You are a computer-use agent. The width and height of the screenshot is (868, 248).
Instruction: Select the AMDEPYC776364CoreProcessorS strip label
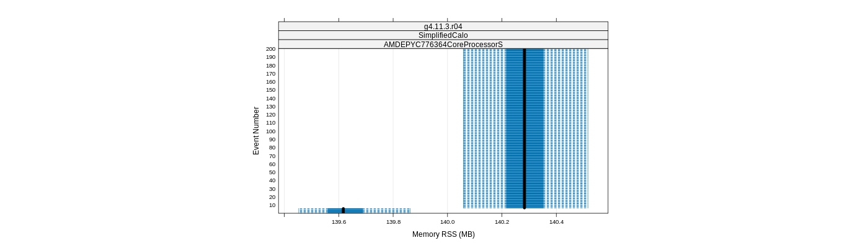(x=443, y=44)
